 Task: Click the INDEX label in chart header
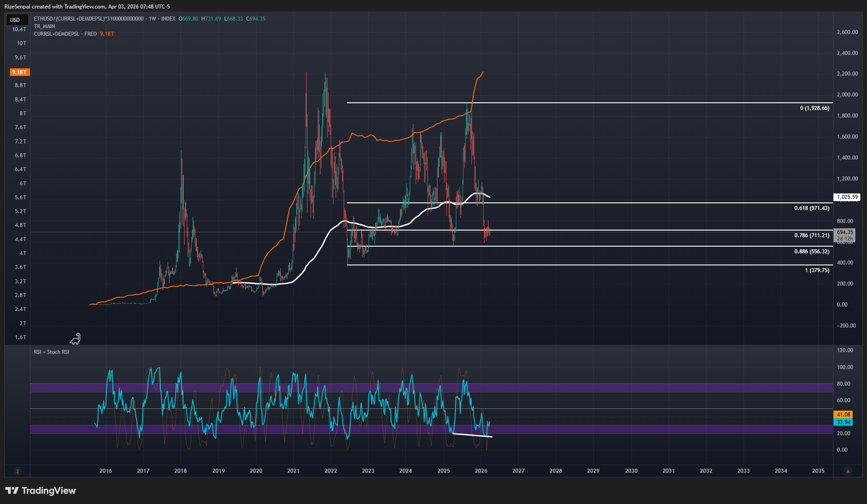pos(168,19)
